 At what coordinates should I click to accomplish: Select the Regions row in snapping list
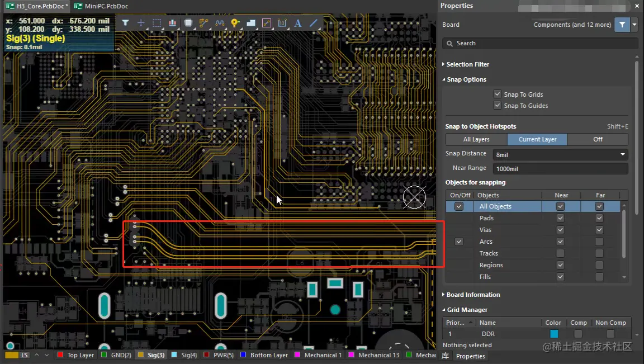click(x=533, y=265)
